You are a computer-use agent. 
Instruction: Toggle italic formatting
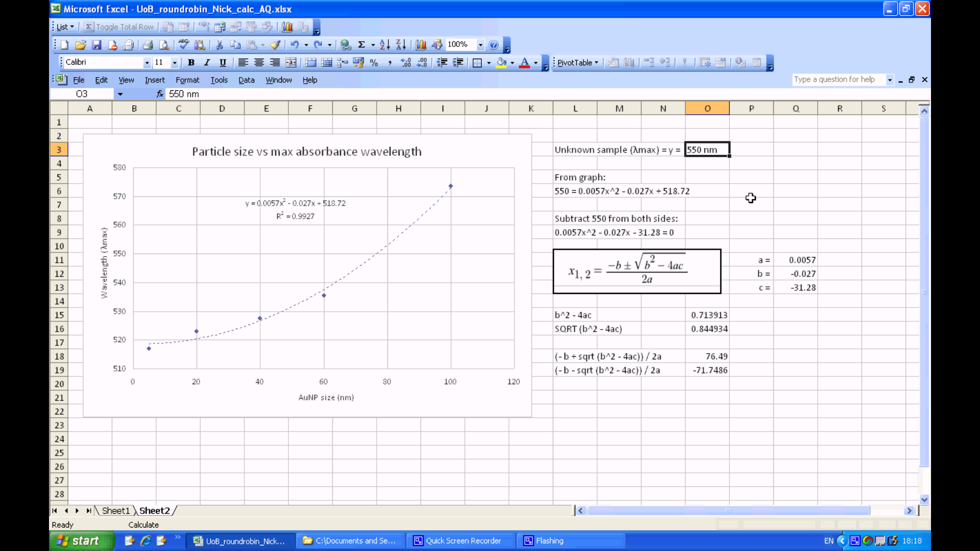point(207,63)
